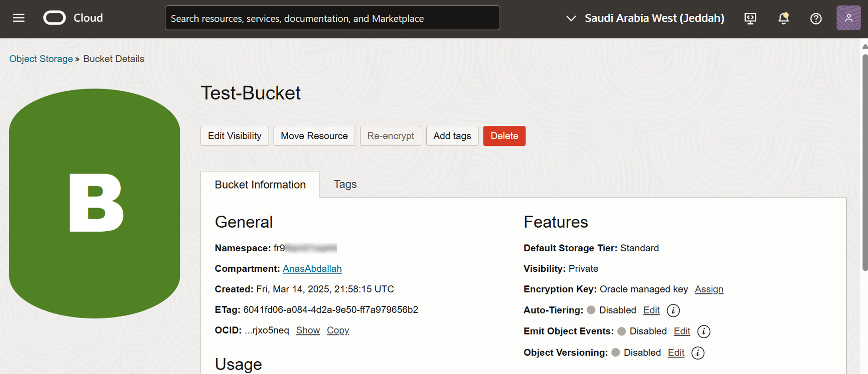Assign an encryption key
Image resolution: width=868 pixels, height=374 pixels.
(x=709, y=289)
